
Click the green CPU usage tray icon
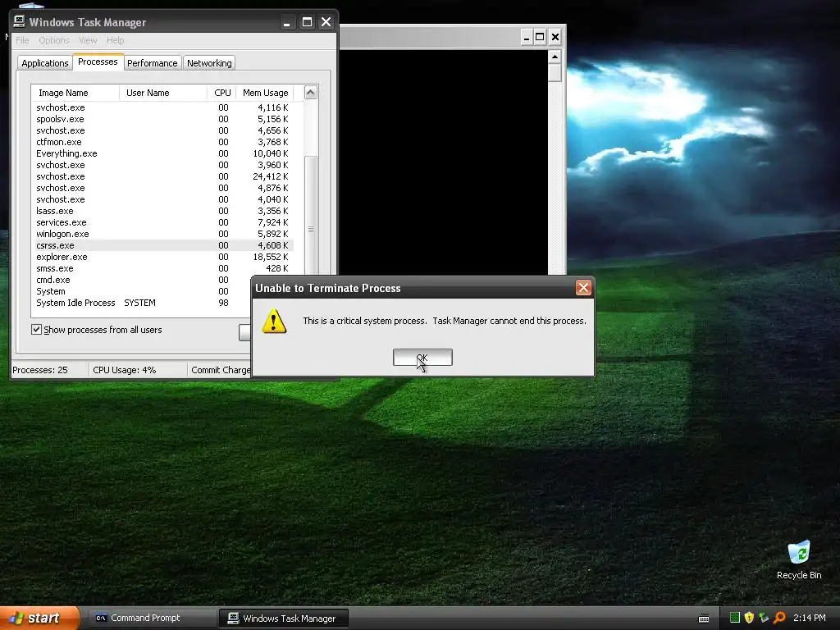pyautogui.click(x=735, y=618)
